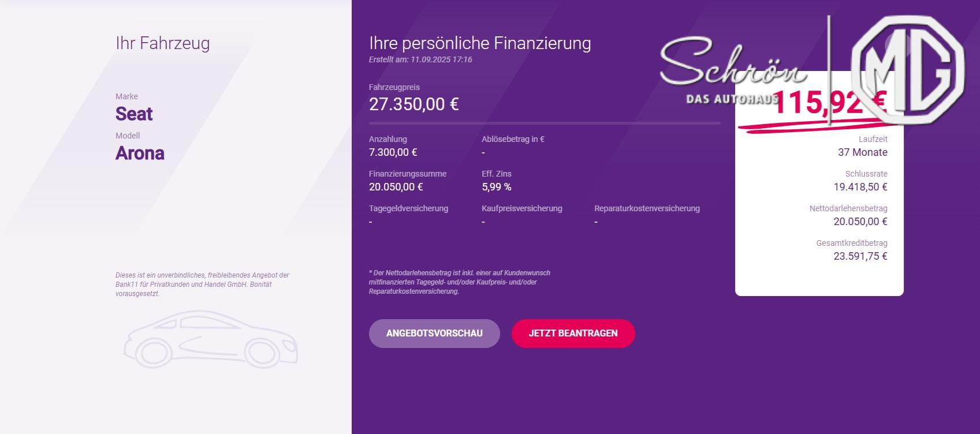Click the Bank11 unverbindliches Angebot disclaimer
The width and height of the screenshot is (980, 434).
click(202, 285)
